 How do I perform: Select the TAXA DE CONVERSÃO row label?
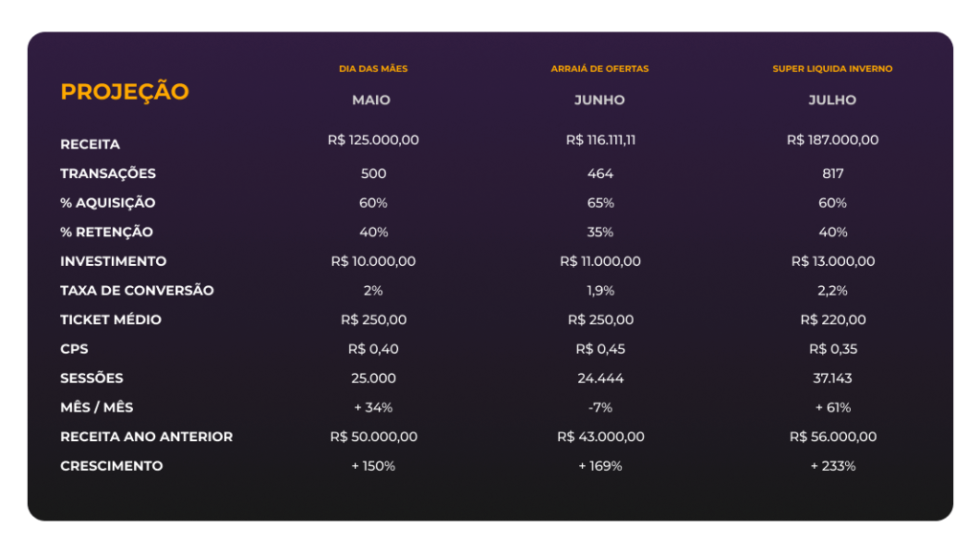click(137, 291)
